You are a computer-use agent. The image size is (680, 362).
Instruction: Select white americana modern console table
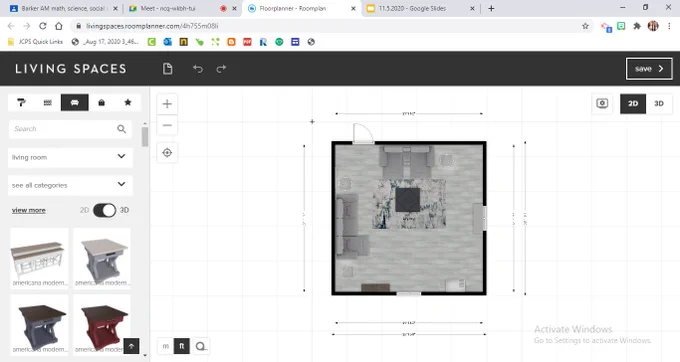pyautogui.click(x=39, y=258)
